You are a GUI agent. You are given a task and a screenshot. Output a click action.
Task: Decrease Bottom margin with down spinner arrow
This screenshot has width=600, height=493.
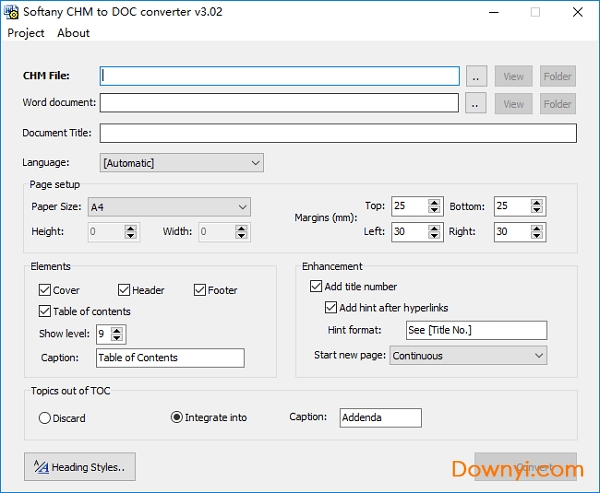538,211
